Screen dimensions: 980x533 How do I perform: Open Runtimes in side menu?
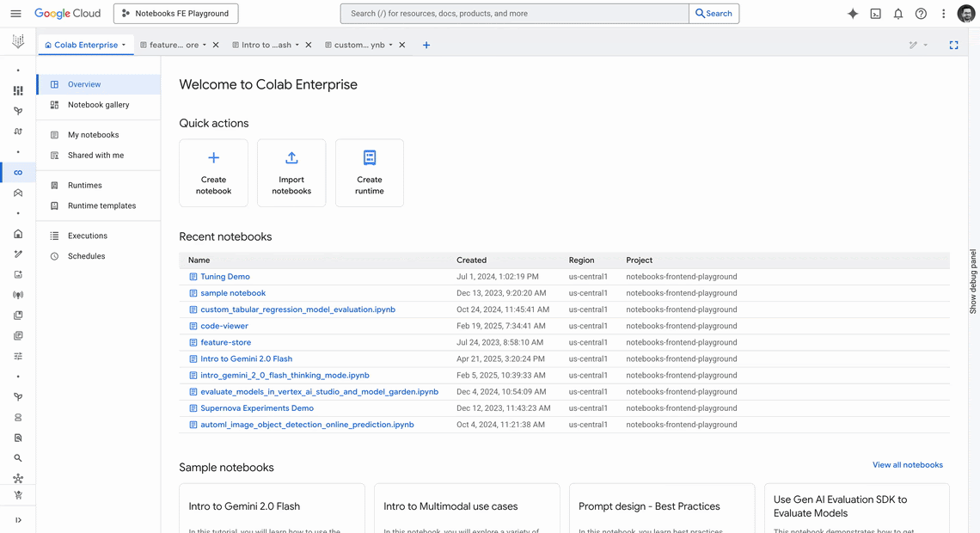98,186
